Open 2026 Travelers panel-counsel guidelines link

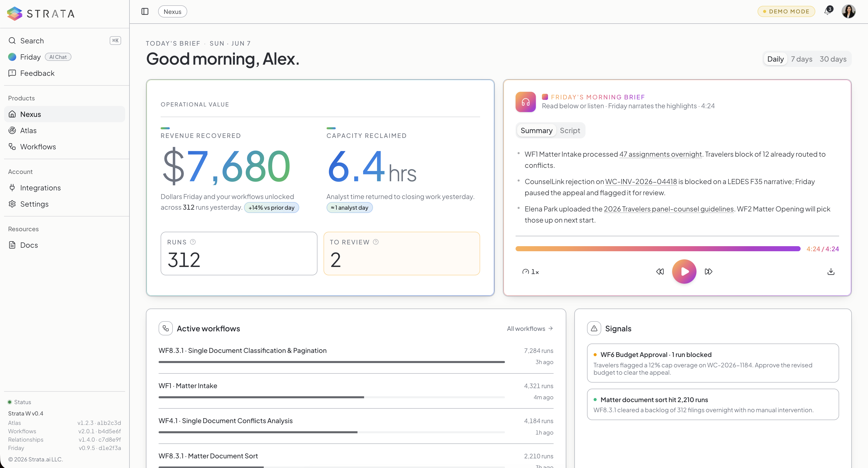pos(669,209)
